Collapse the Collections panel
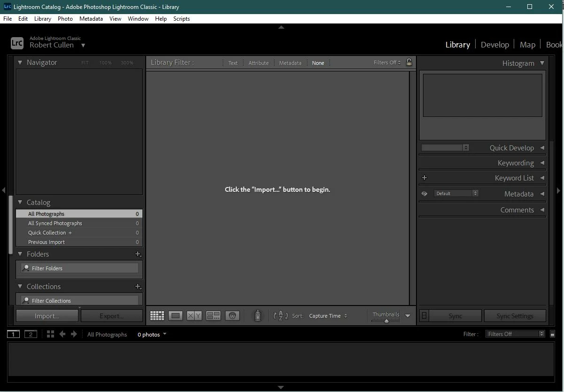This screenshot has width=564, height=392. 20,286
